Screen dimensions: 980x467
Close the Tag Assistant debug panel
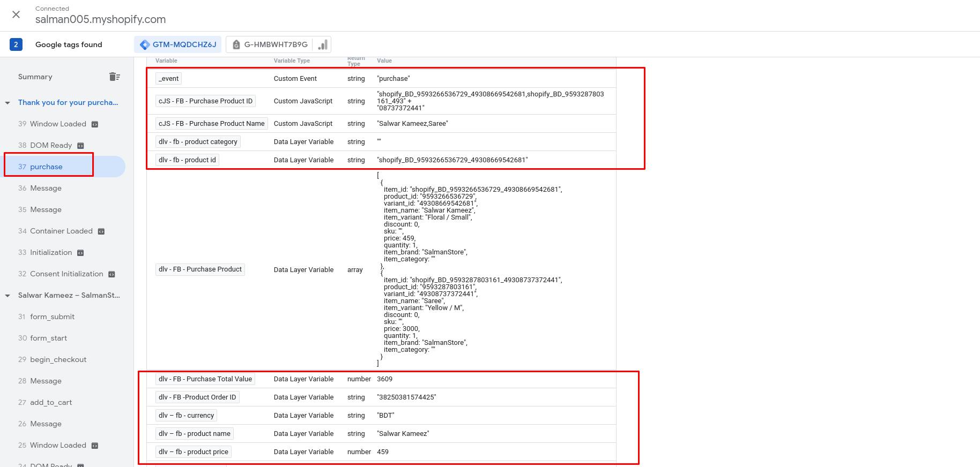(x=16, y=14)
